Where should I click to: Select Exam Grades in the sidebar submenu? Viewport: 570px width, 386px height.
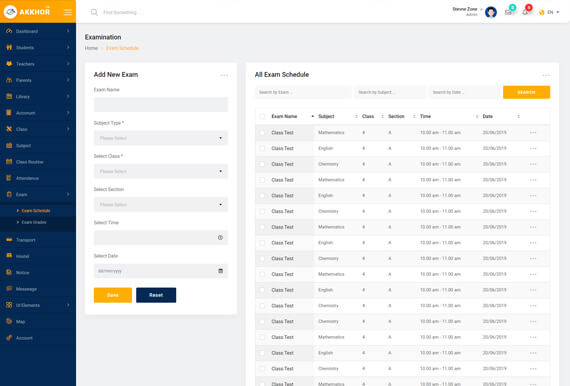click(x=34, y=222)
